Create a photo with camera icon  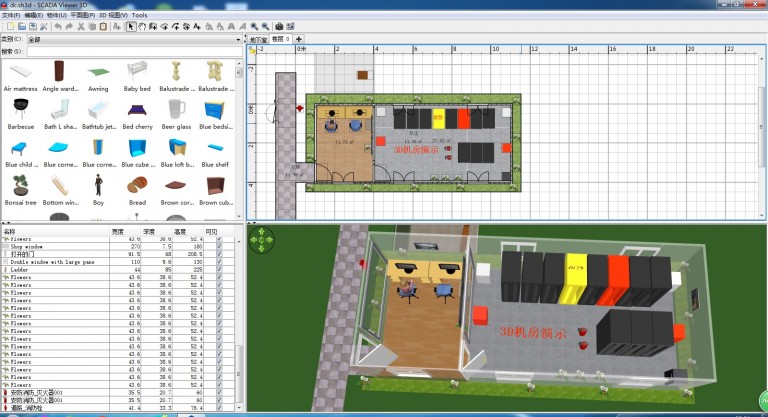point(279,26)
